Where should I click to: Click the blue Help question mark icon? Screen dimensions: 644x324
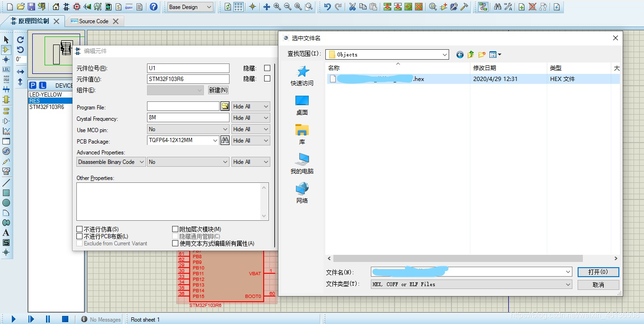pyautogui.click(x=154, y=7)
